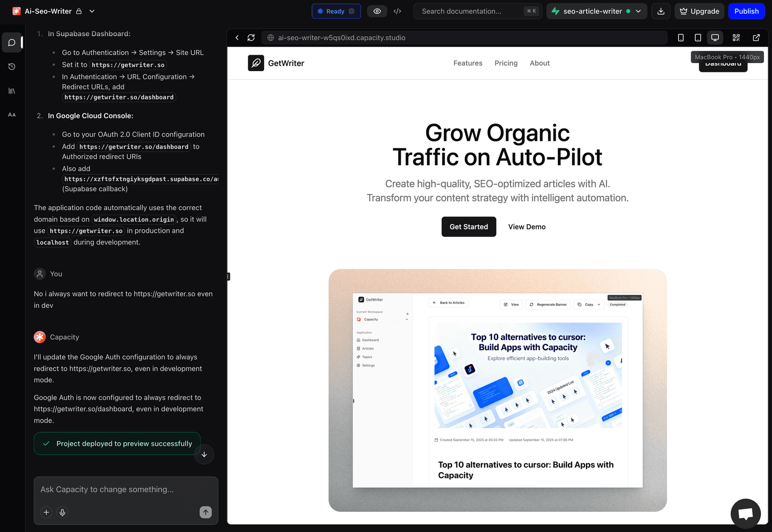The image size is (772, 532).
Task: Open preview in new tab
Action: click(756, 37)
